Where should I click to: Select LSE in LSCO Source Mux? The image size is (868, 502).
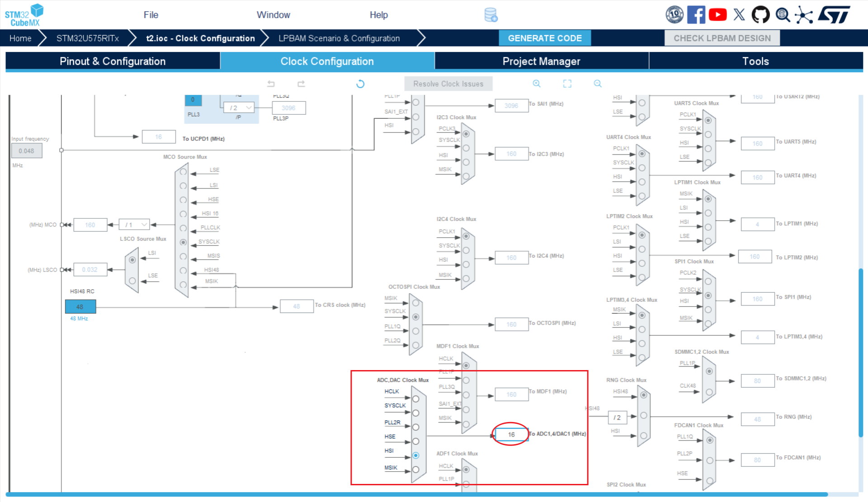pyautogui.click(x=132, y=281)
